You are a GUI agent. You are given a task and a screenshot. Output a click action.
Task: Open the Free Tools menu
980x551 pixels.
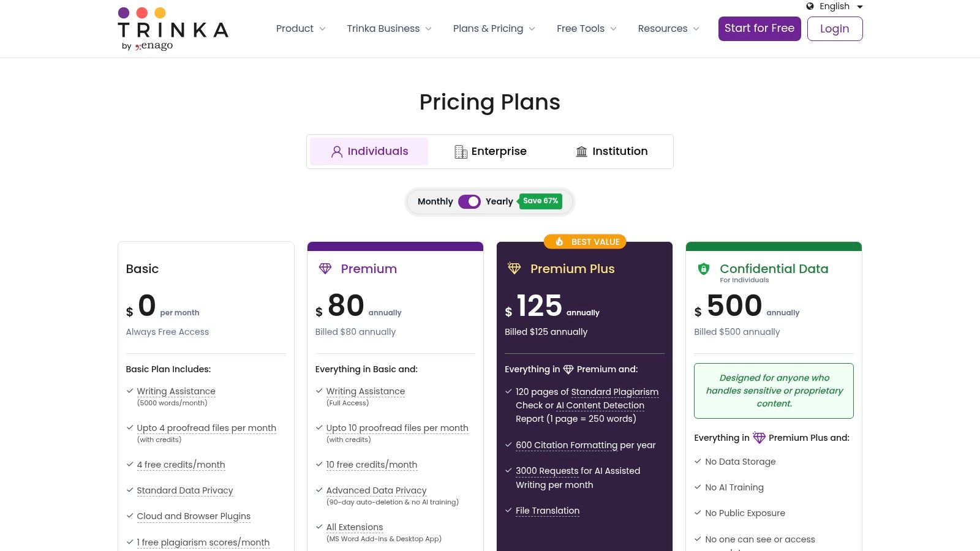coord(586,29)
